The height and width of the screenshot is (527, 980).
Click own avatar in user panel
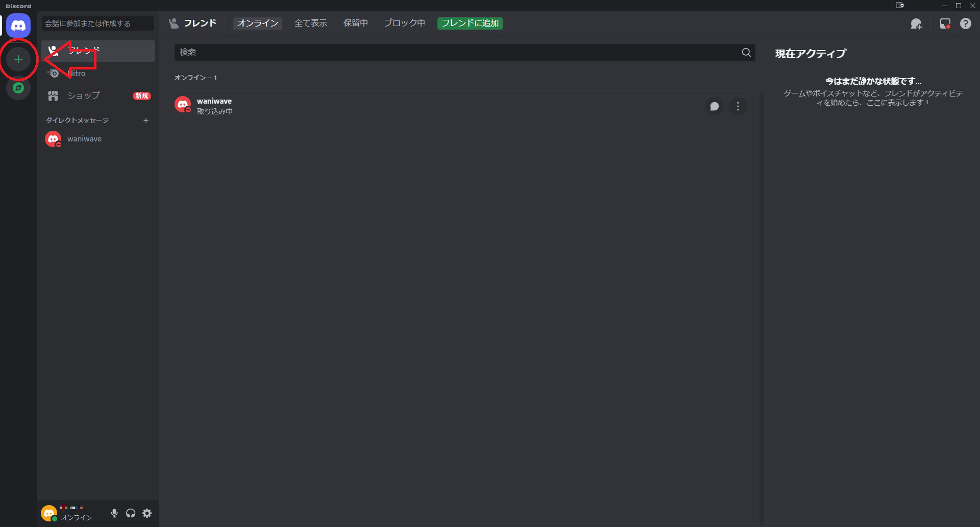point(49,513)
